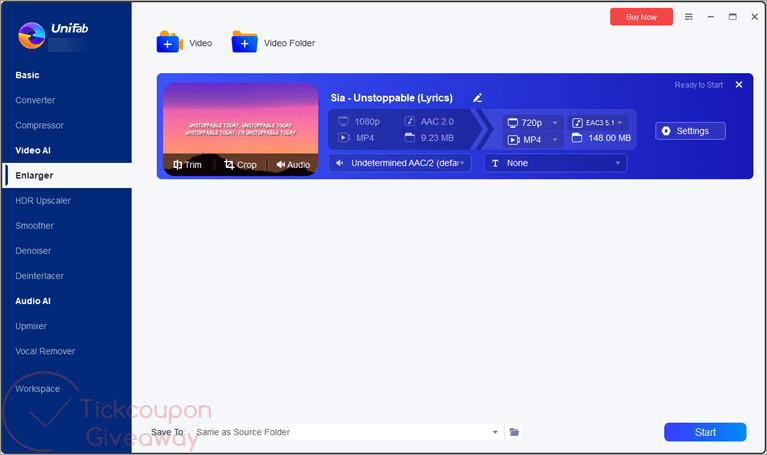Browse the output folder with the folder icon
The height and width of the screenshot is (455, 767).
[514, 432]
